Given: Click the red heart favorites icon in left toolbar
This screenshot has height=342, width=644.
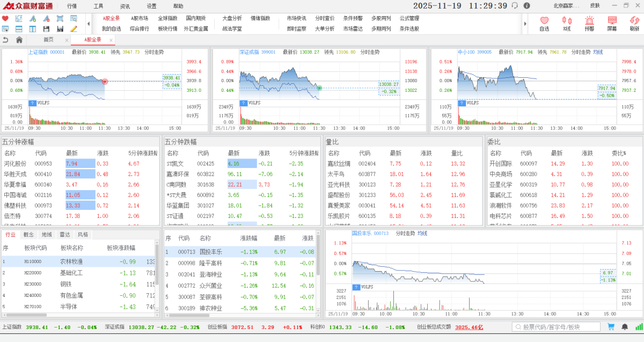Looking at the screenshot, I should tap(5, 18).
